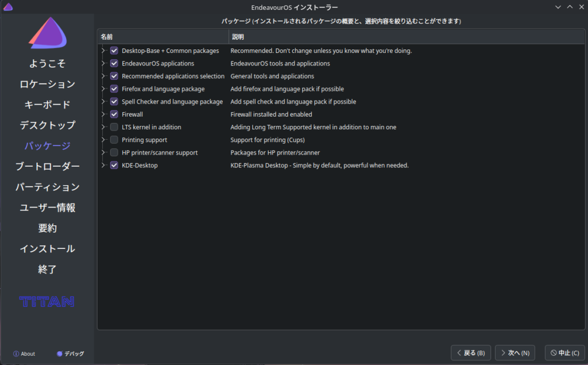Expand the Firewall package group

(x=104, y=114)
